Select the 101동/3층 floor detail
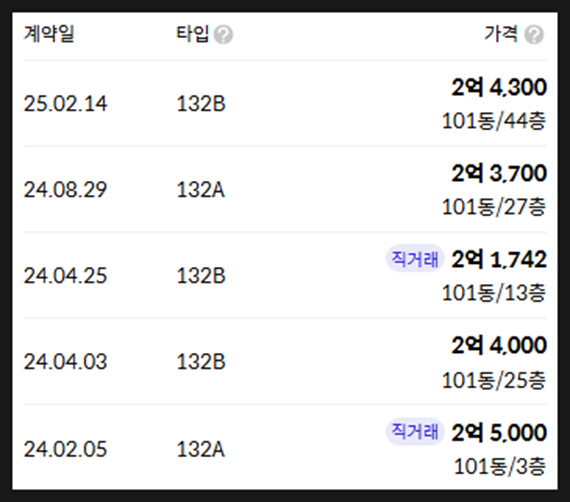Viewport: 570px width, 502px height. 500,466
